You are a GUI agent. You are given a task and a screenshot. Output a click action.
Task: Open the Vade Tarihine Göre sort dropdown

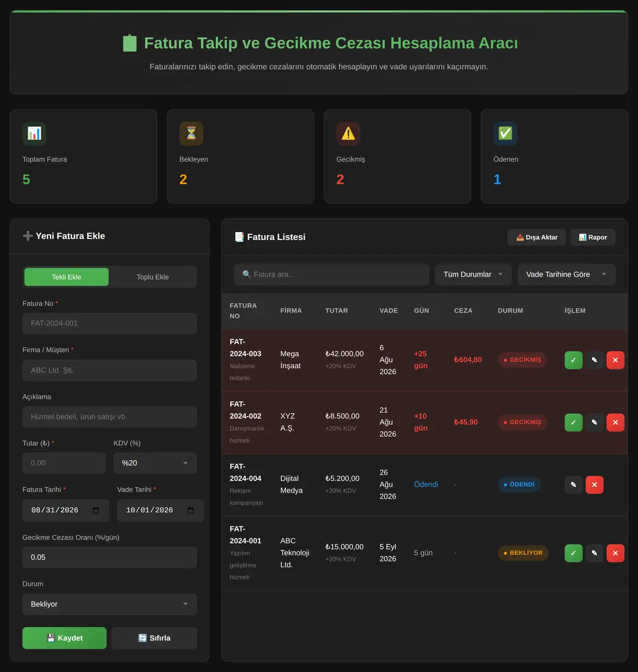(x=567, y=275)
